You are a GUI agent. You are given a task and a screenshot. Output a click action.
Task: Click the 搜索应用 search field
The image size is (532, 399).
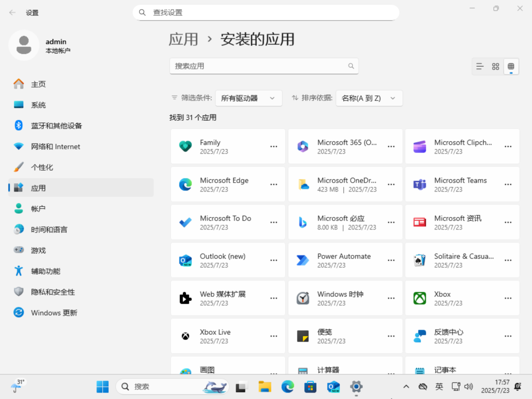coord(264,66)
